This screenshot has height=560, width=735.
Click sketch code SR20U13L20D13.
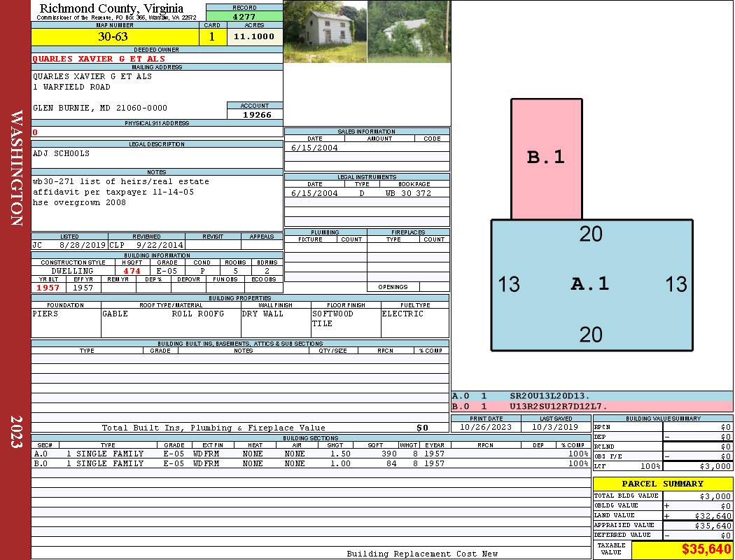[x=549, y=396]
